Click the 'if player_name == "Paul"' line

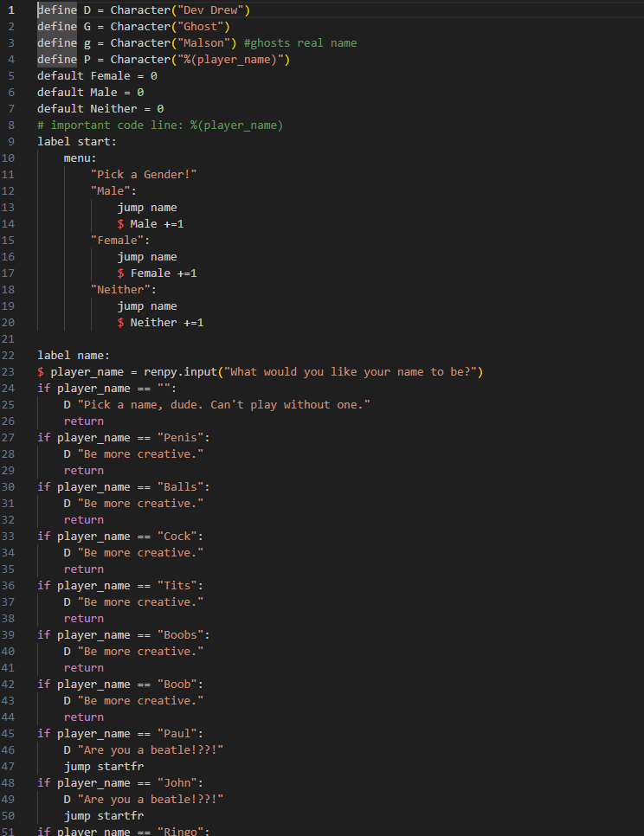(120, 734)
